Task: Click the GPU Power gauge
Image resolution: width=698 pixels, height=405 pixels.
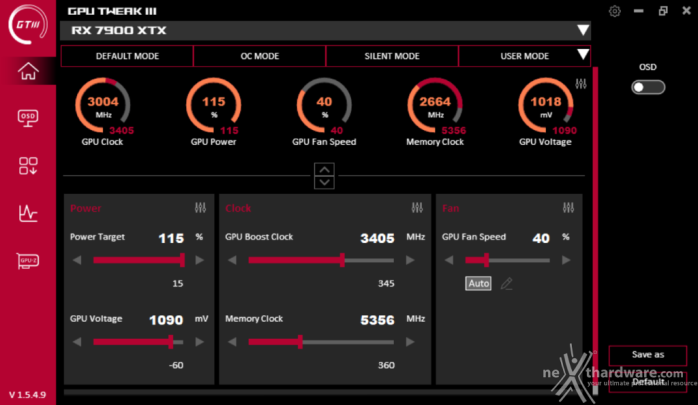Action: (x=214, y=106)
